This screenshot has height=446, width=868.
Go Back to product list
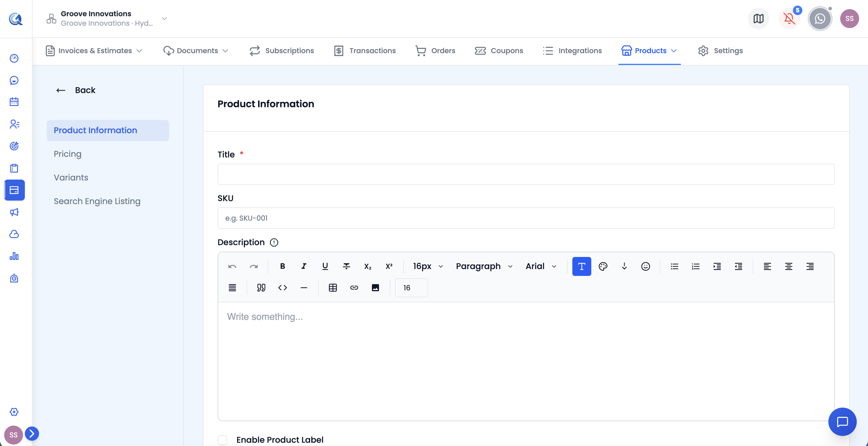[76, 90]
